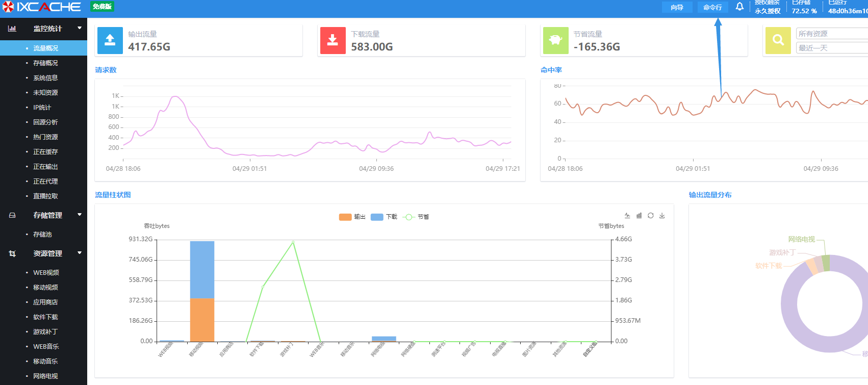Open 存储概况 in the sidebar
This screenshot has height=385, width=868.
click(45, 63)
